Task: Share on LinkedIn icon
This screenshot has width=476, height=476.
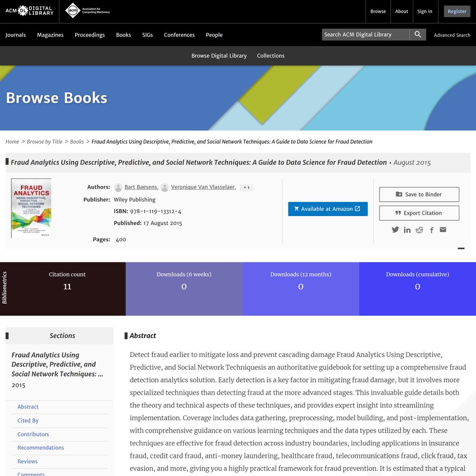Action: (407, 230)
